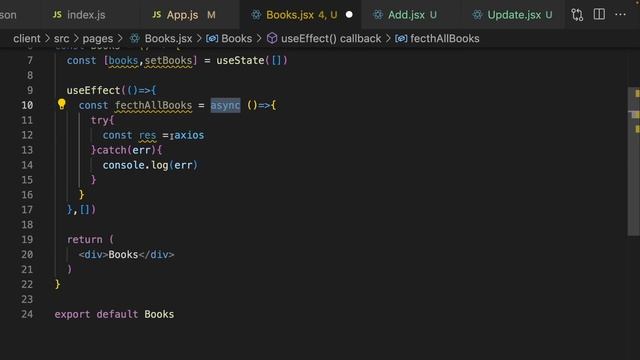The height and width of the screenshot is (360, 640).
Task: Click the JS icon on App.js tab
Action: (x=157, y=15)
